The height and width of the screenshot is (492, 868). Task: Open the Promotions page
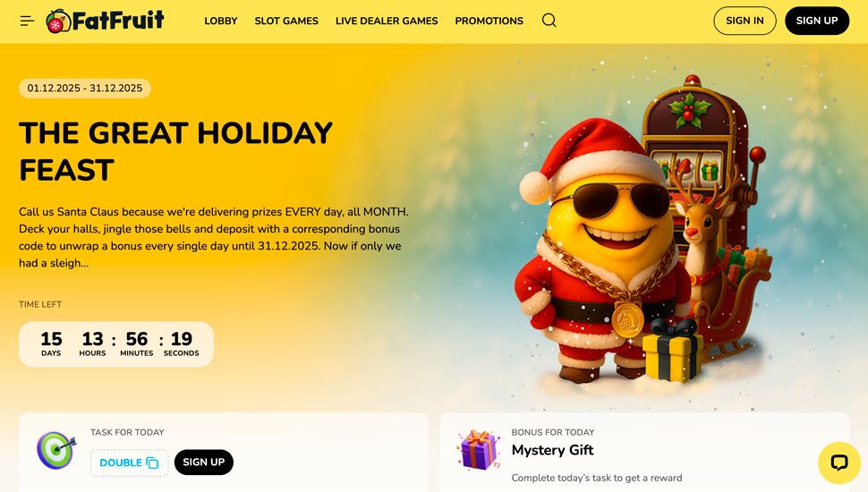pyautogui.click(x=489, y=21)
